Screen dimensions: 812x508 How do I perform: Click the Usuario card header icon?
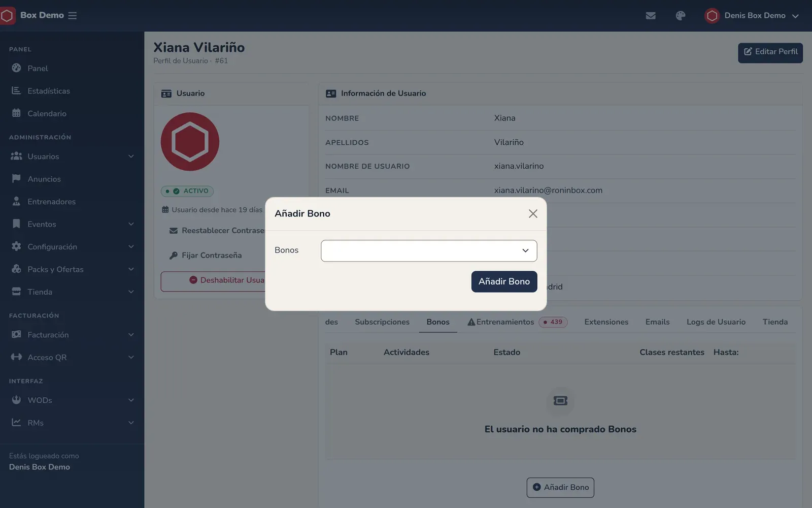pyautogui.click(x=166, y=93)
